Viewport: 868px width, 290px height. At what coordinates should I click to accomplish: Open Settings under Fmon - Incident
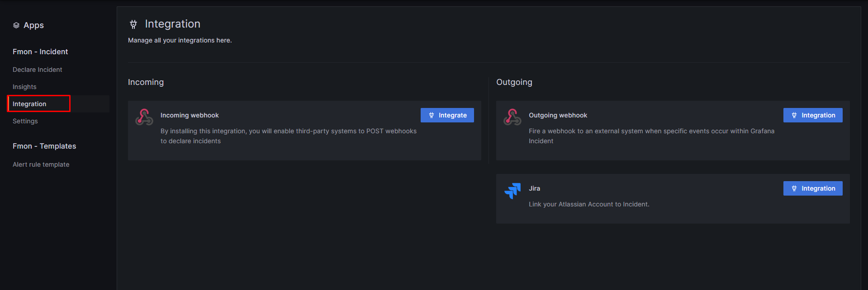click(25, 121)
